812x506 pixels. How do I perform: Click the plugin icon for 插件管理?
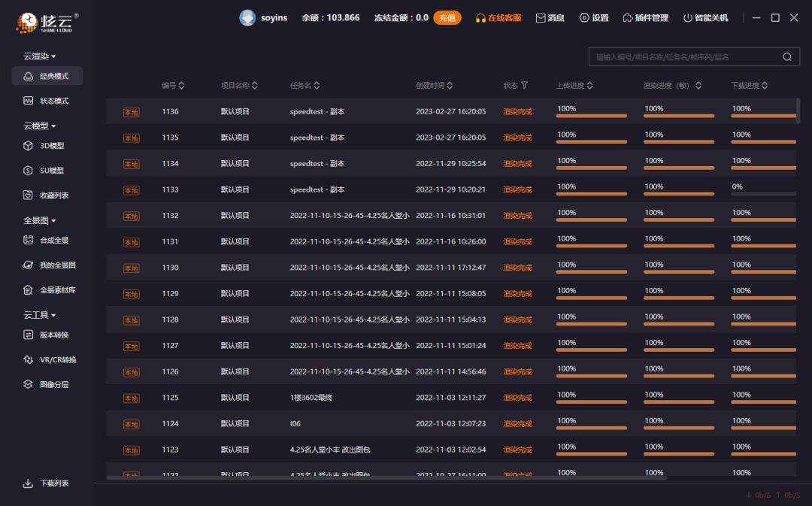pos(627,18)
